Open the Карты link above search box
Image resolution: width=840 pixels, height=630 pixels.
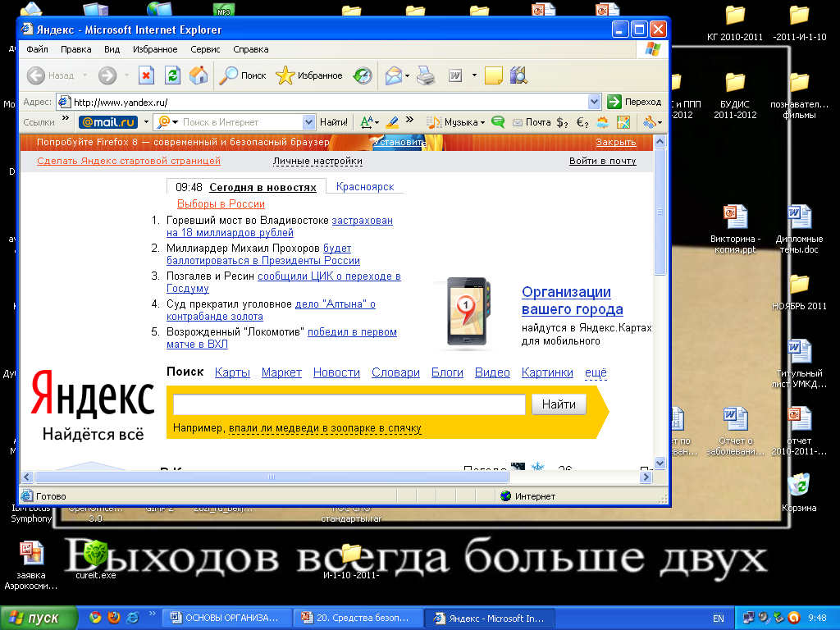pos(232,372)
